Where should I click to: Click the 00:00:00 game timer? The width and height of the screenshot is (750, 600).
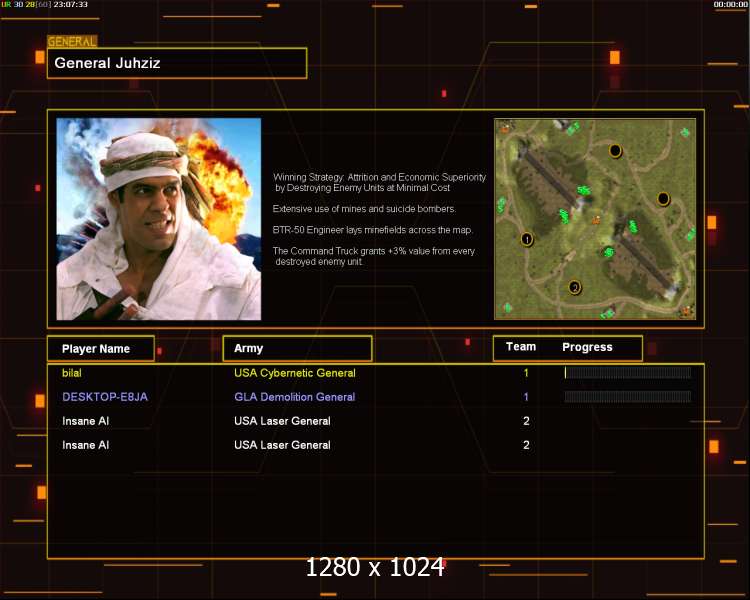tap(730, 4)
